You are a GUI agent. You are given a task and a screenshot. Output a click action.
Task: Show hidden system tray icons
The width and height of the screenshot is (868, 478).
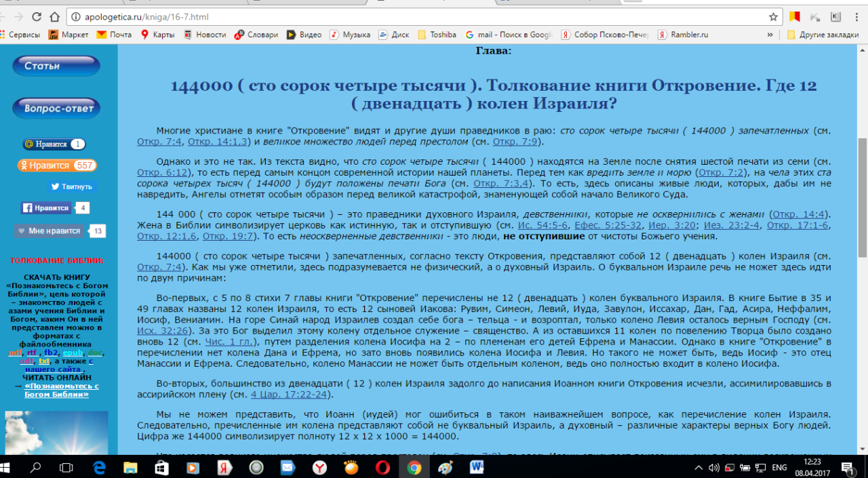pyautogui.click(x=699, y=467)
